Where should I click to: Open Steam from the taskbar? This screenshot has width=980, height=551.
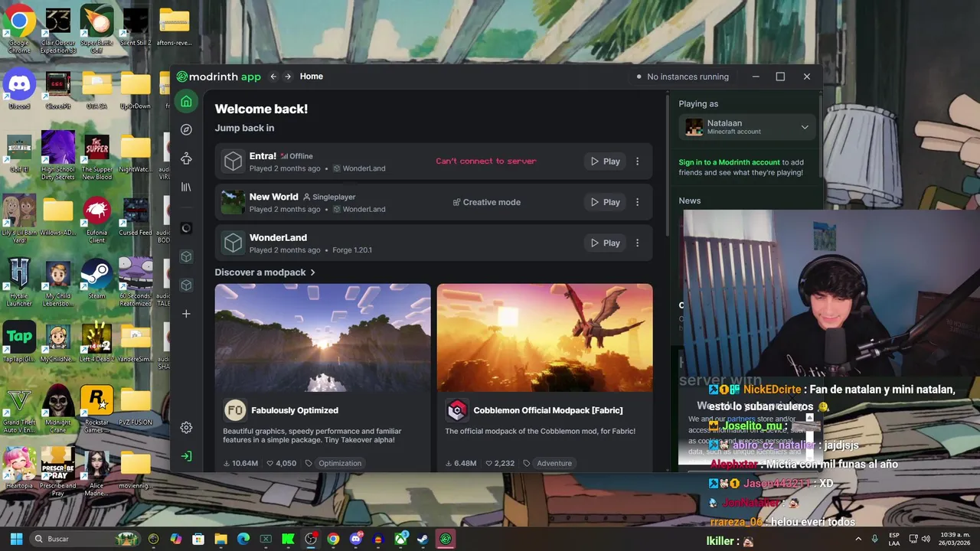pyautogui.click(x=423, y=539)
